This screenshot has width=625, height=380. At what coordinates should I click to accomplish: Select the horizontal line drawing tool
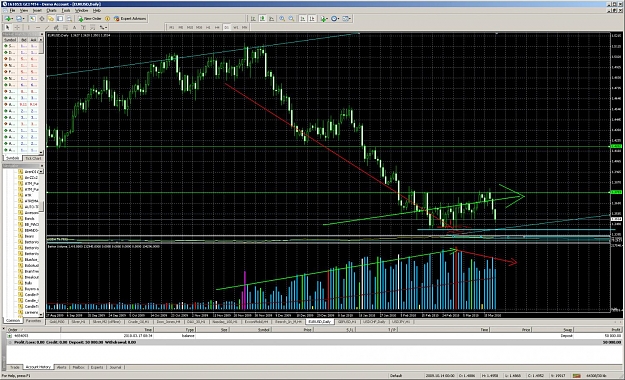pyautogui.click(x=38, y=27)
